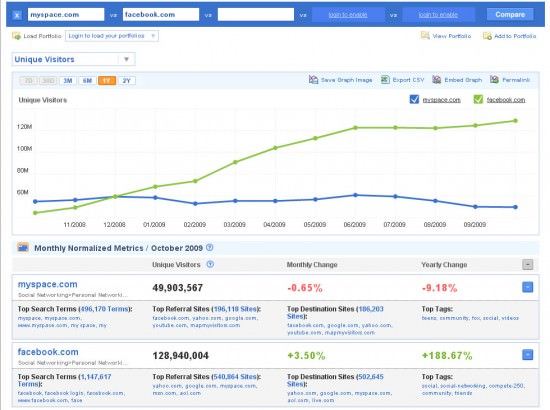
Task: Click the View Portfolio icon
Action: tap(425, 35)
